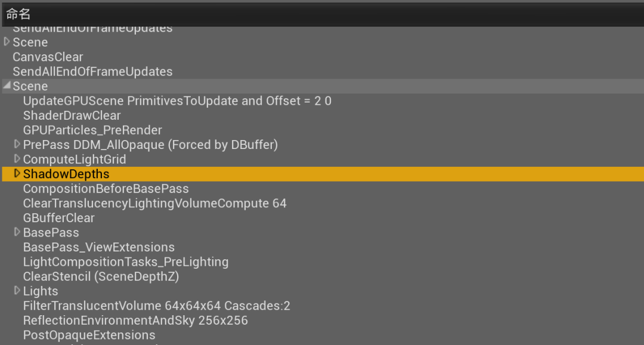Screen dimensions: 644x345
Task: Click the 命名 column header
Action: [x=18, y=14]
